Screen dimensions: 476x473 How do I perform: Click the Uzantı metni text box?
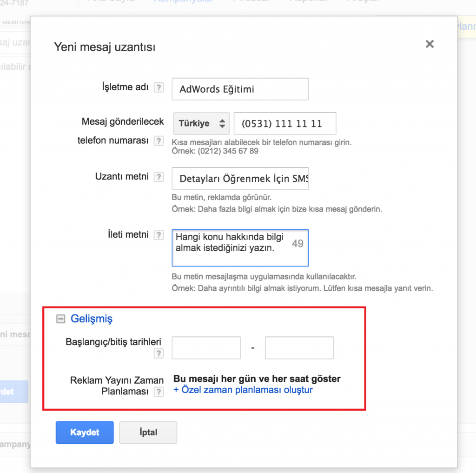click(240, 179)
